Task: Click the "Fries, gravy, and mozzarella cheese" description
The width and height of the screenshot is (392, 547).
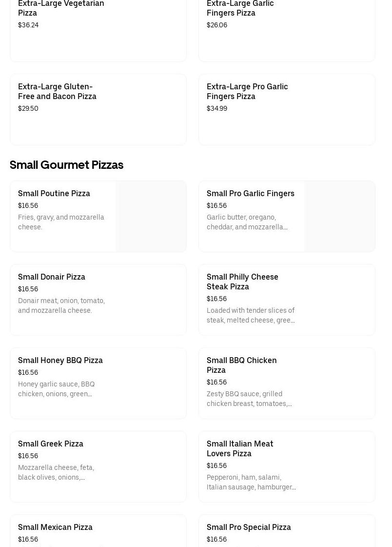Action: pos(61,222)
